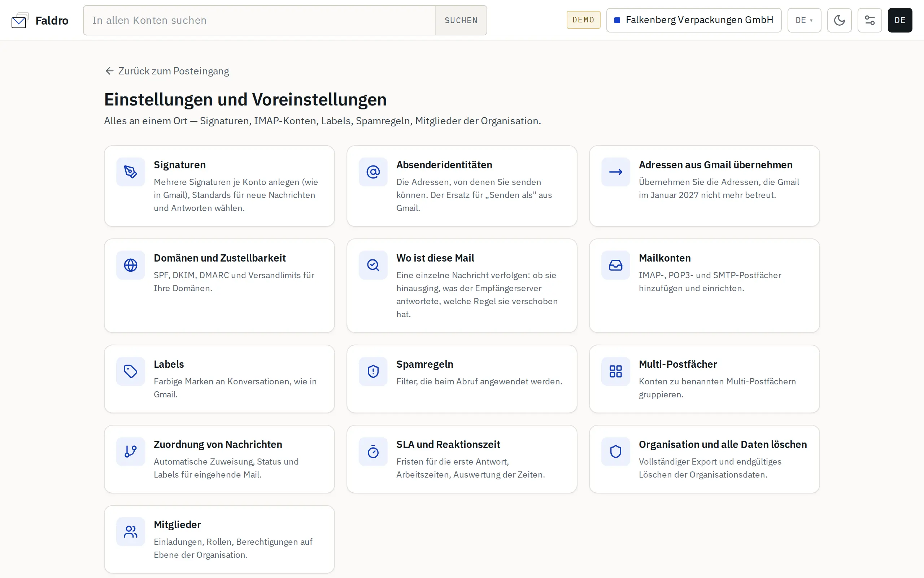924x578 pixels.
Task: Open Domänen und Zustellbarkeit title
Action: coord(219,258)
